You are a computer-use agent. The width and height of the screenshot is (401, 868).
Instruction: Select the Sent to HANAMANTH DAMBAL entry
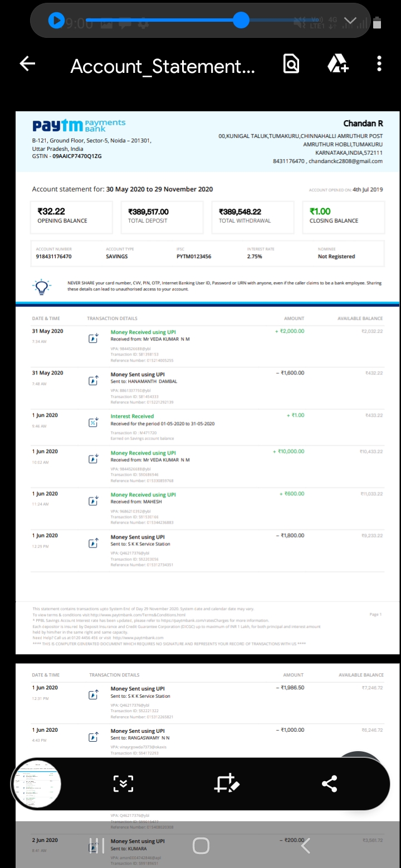click(207, 388)
